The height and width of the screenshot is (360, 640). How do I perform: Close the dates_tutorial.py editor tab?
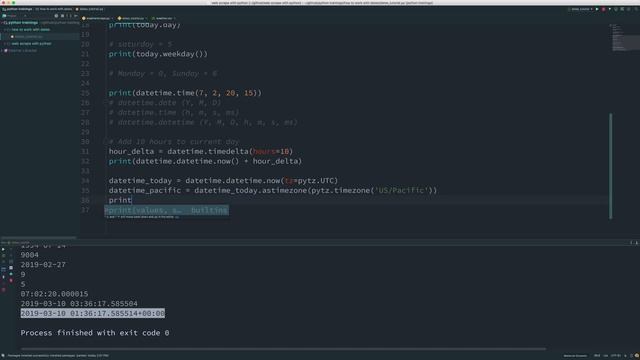click(x=147, y=18)
